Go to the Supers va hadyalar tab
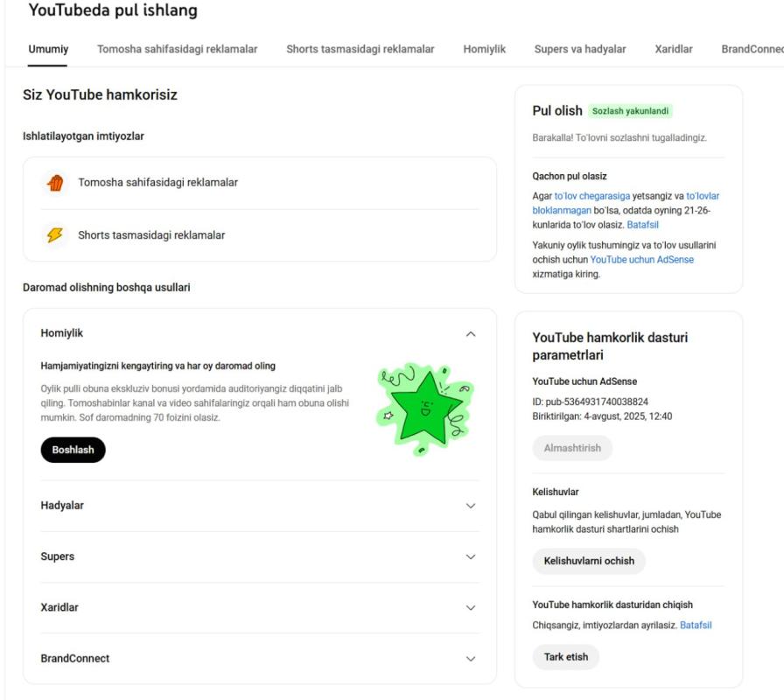784x700 pixels. (580, 49)
